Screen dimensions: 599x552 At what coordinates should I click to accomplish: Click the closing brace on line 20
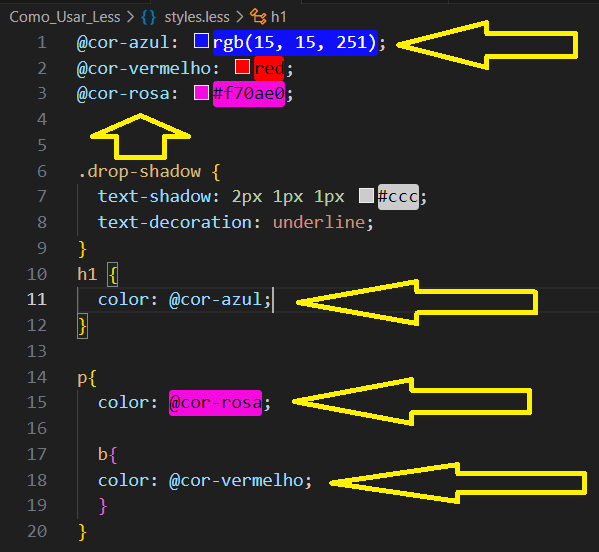83,532
